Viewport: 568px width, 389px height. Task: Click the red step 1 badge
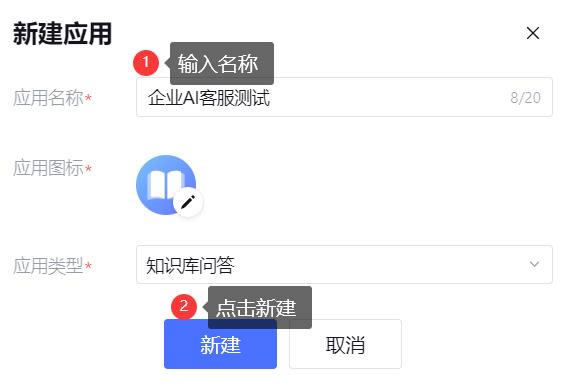pos(146,63)
